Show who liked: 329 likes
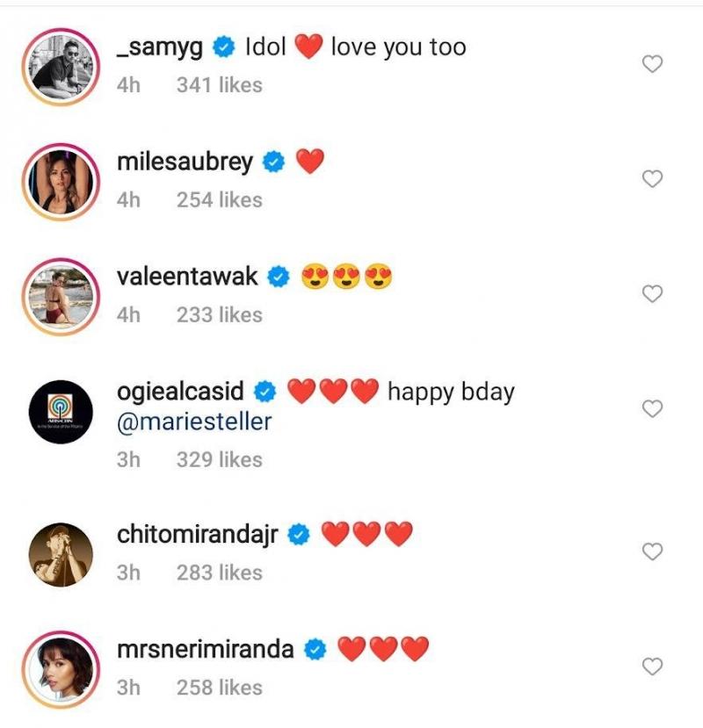703x728 pixels. tap(219, 459)
